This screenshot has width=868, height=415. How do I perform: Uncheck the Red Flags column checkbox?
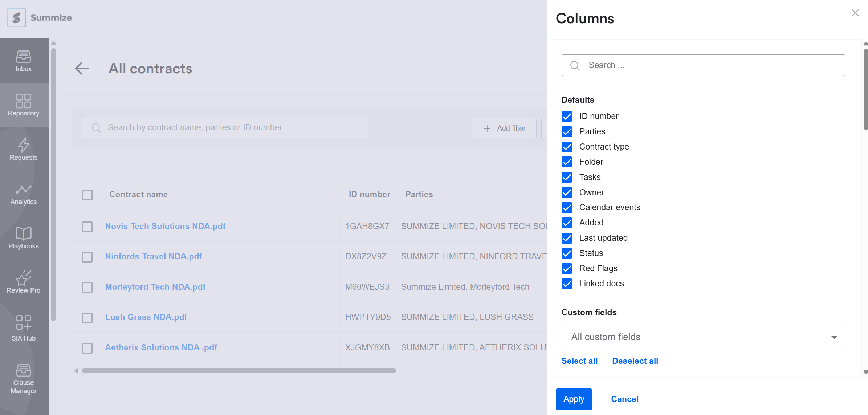tap(567, 268)
